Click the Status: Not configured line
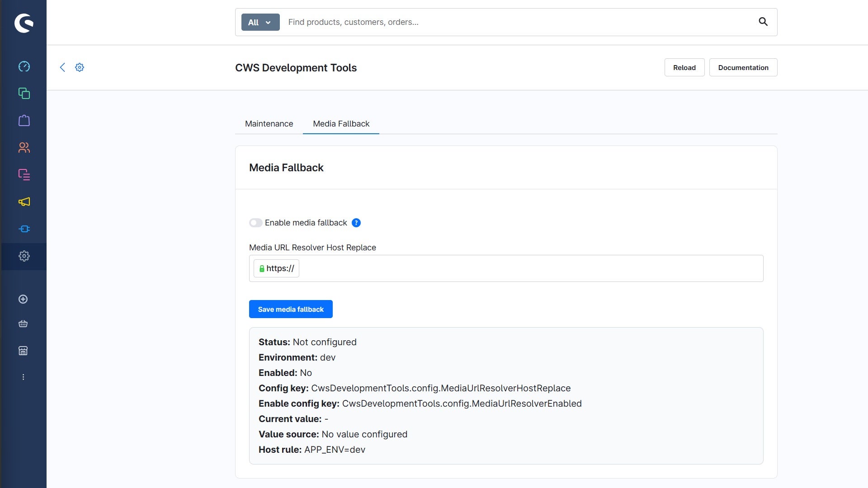Viewport: 868px width, 488px height. 307,342
